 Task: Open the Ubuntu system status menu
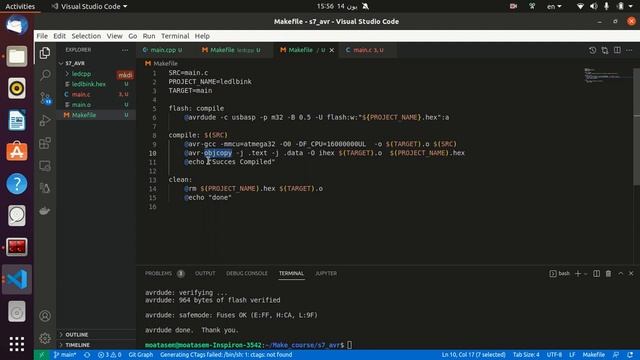[x=605, y=6]
